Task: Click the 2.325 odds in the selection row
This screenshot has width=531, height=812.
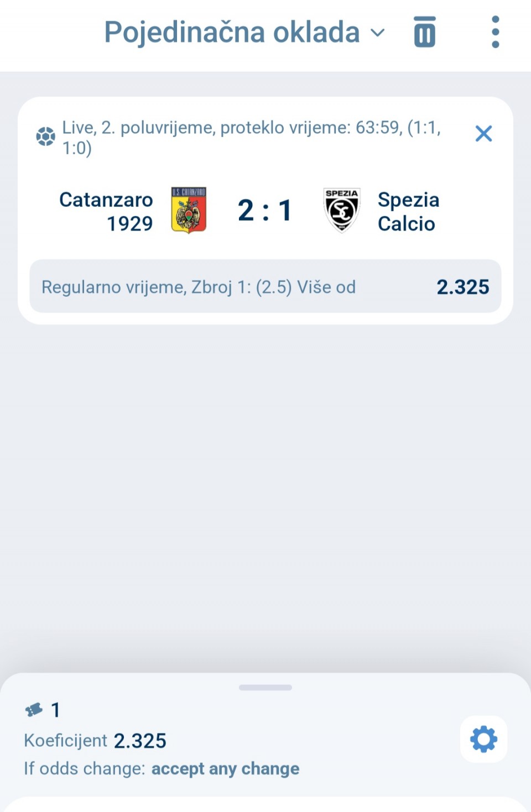Action: click(x=463, y=287)
